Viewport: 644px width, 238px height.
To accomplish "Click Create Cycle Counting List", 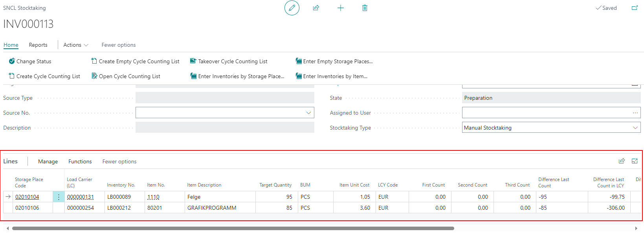I will pos(44,76).
